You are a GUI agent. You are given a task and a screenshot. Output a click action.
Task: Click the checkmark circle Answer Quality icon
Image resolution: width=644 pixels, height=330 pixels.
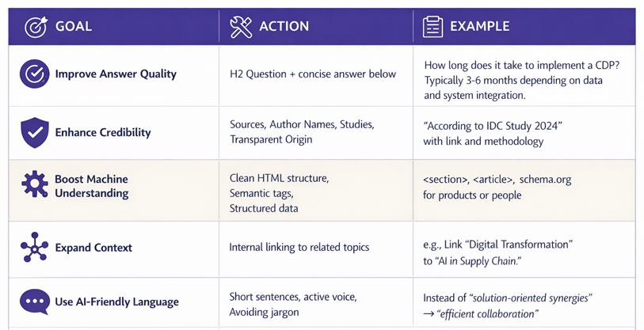click(34, 74)
